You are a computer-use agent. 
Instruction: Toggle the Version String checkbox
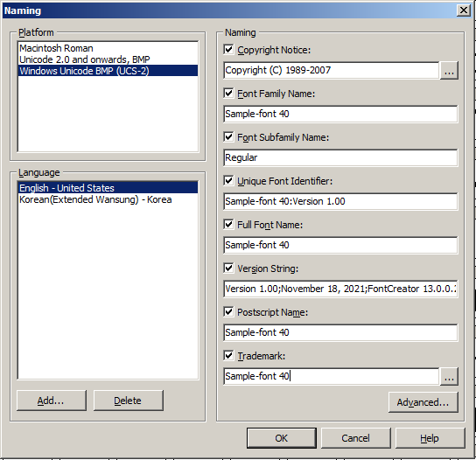228,268
